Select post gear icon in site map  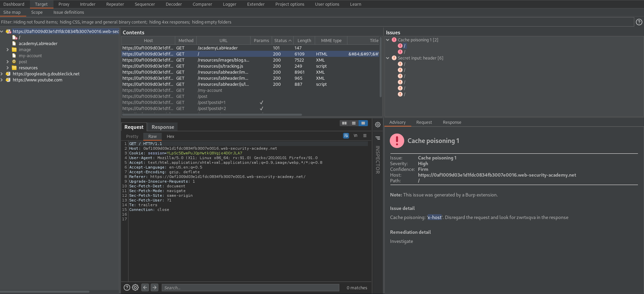(14, 62)
